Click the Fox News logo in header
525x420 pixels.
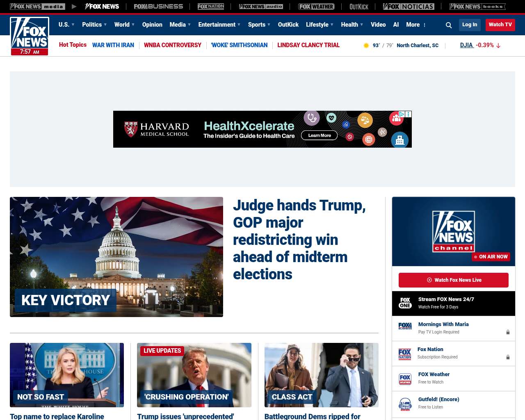(x=30, y=36)
